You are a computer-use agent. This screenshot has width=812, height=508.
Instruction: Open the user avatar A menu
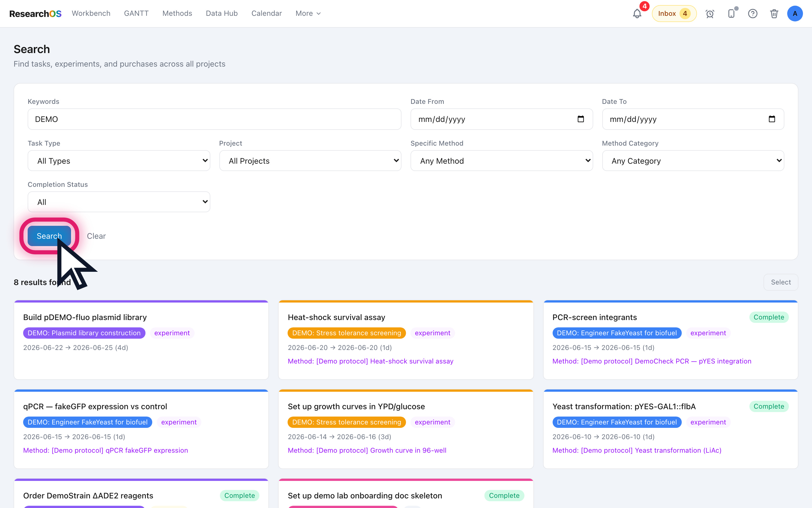pyautogui.click(x=795, y=14)
